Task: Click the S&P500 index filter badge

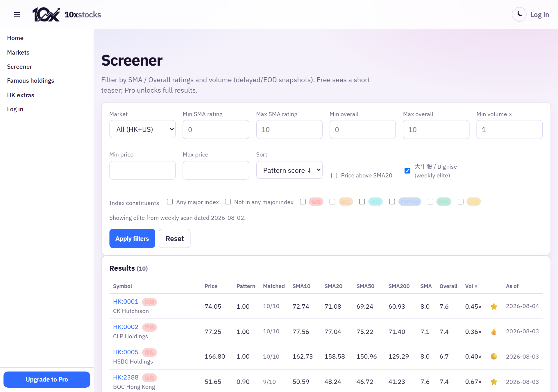Action: [410, 202]
